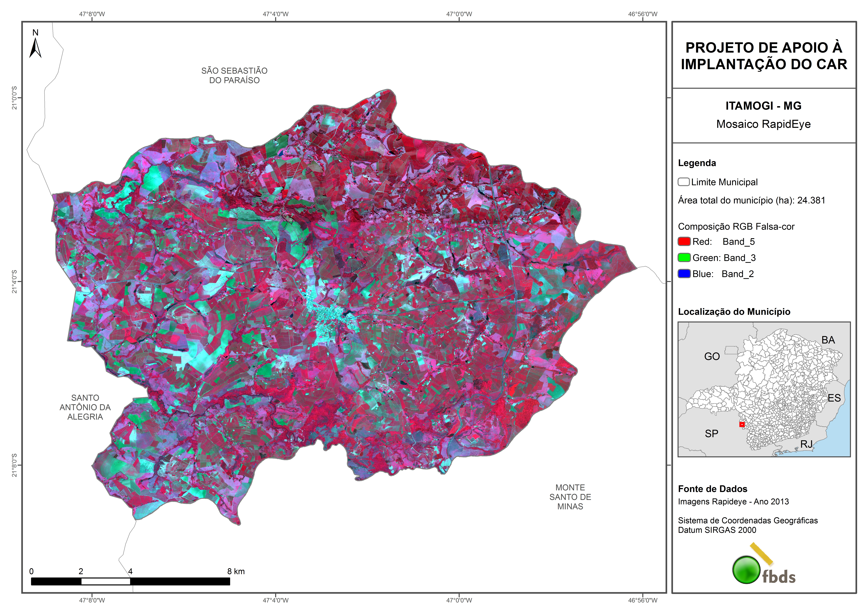Click the Santo Antônio da Alegria label
This screenshot has height=614, width=868.
85,407
